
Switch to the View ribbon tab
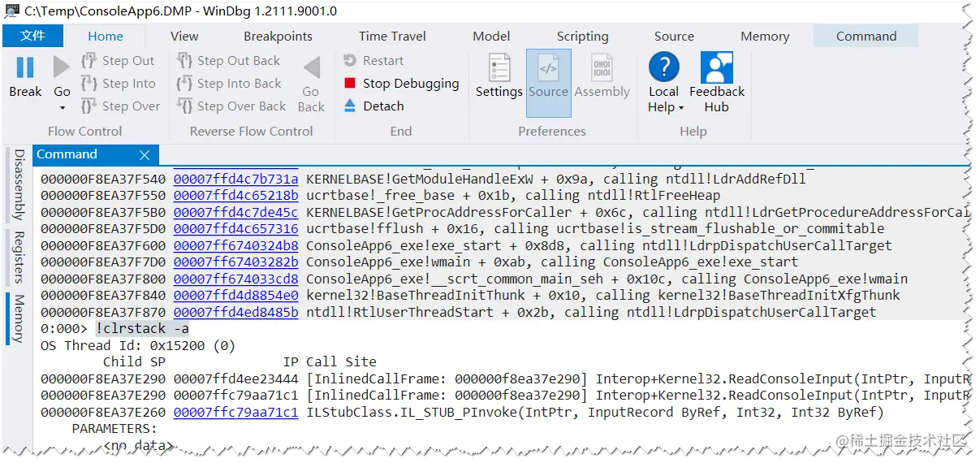184,37
